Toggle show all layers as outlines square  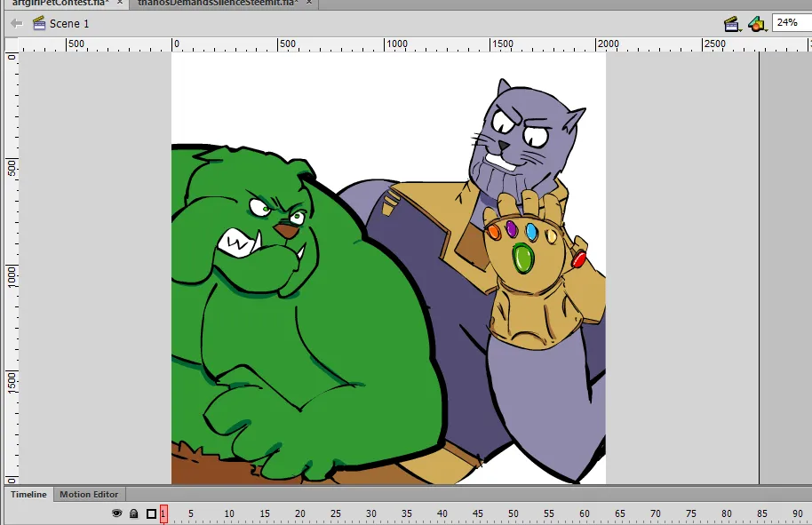point(151,513)
